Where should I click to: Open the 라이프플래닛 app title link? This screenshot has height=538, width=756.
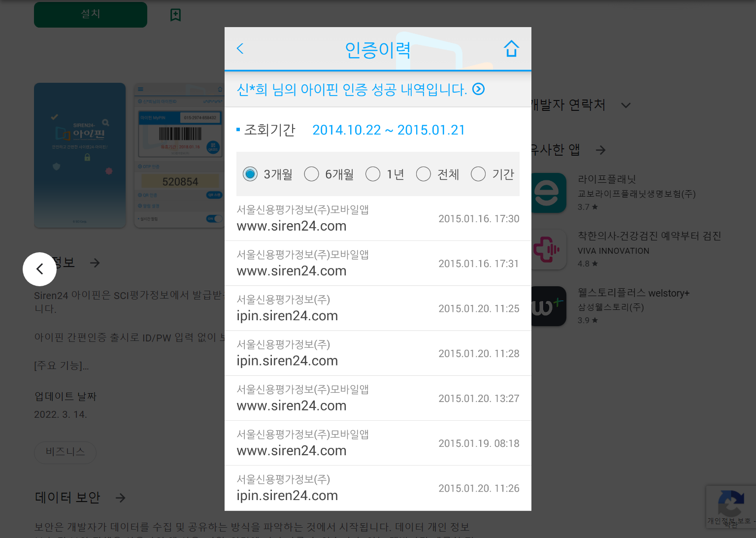(607, 179)
